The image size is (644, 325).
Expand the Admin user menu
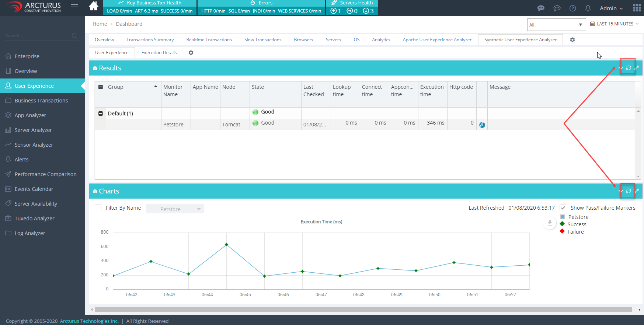point(611,8)
